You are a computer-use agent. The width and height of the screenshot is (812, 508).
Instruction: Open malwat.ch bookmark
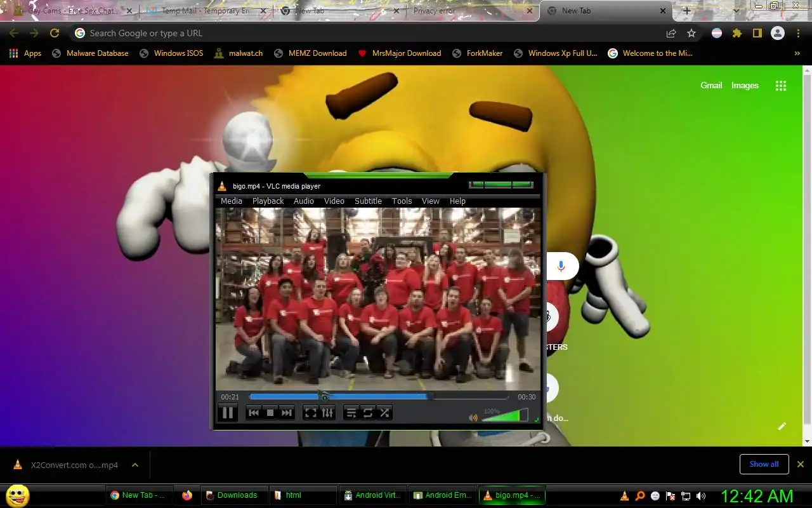coord(239,53)
